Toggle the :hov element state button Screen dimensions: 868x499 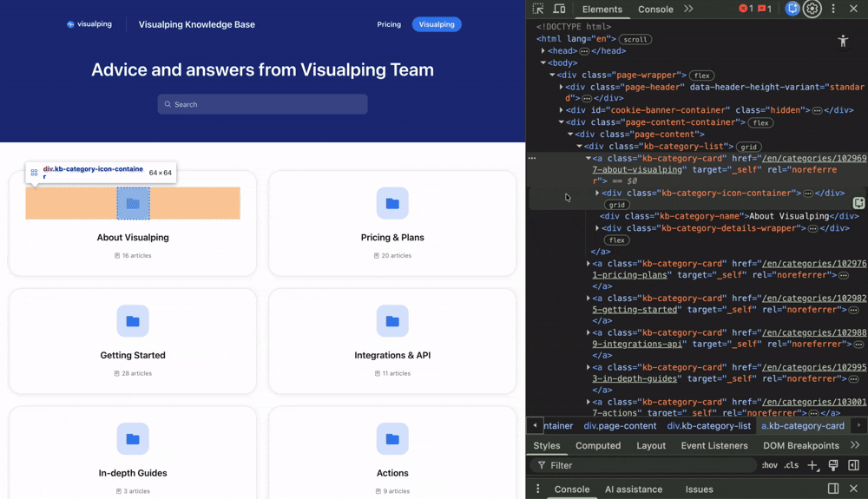click(769, 465)
